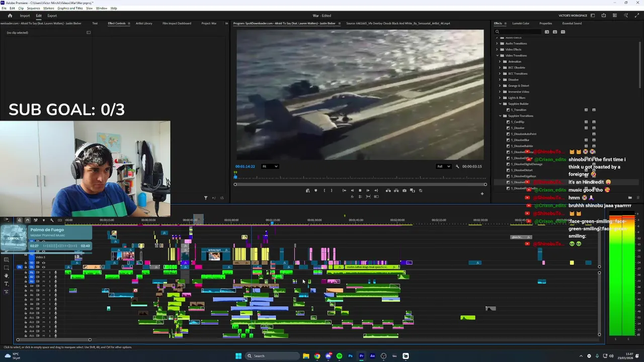Click the Program monitor zoom scroll bar
Image resolution: width=644 pixels, height=362 pixels.
360,185
